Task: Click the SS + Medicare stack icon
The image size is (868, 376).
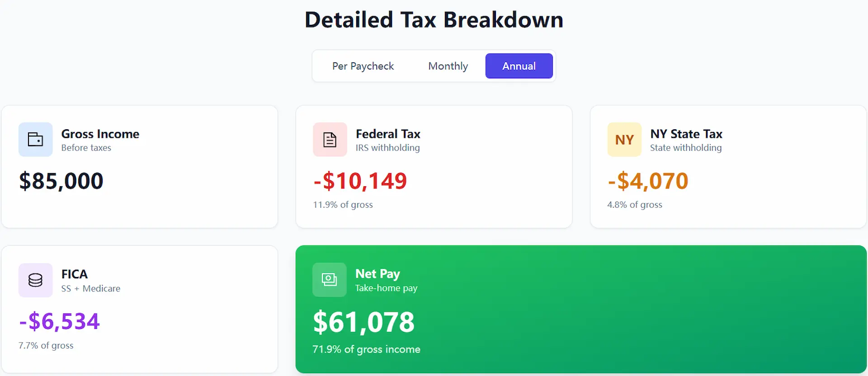Action: [35, 280]
